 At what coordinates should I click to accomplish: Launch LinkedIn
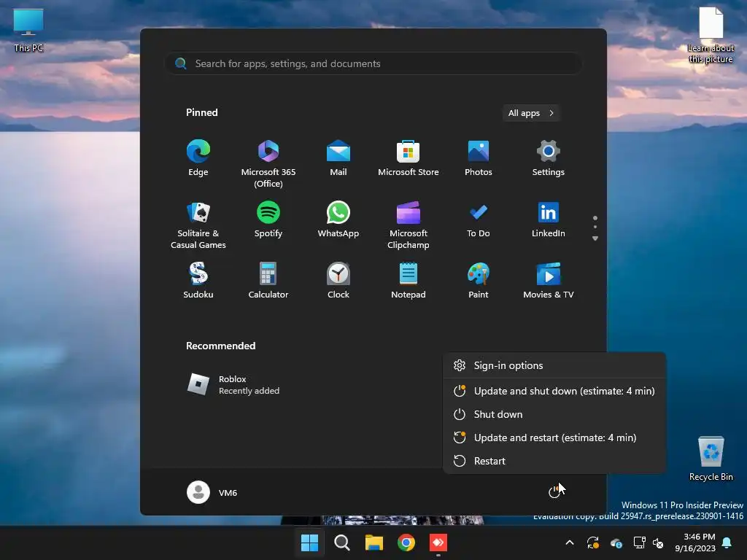(549, 219)
